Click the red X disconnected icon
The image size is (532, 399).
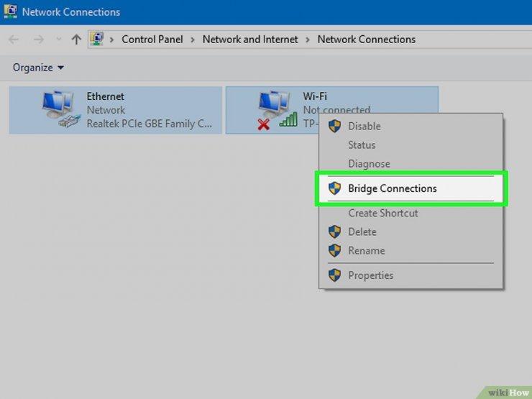264,124
